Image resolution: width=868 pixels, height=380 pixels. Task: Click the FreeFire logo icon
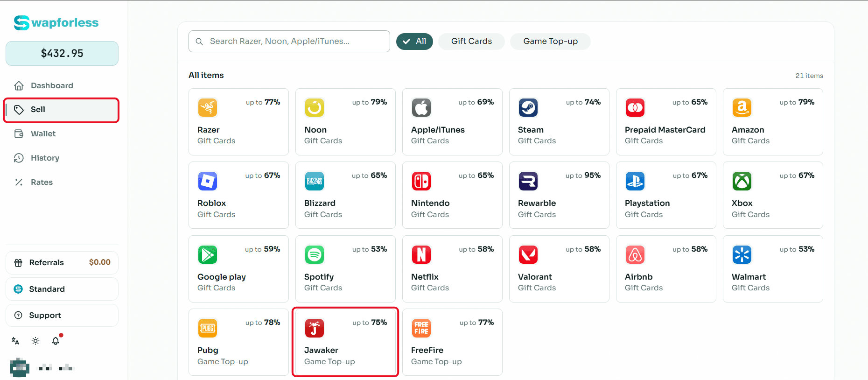click(x=421, y=328)
